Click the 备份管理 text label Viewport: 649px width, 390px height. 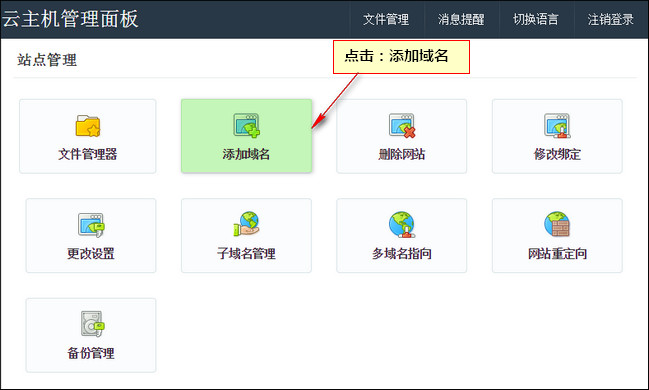coord(91,353)
